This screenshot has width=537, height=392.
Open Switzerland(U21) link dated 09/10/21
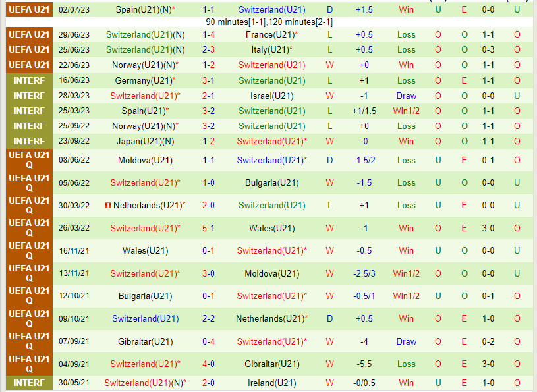tap(145, 318)
